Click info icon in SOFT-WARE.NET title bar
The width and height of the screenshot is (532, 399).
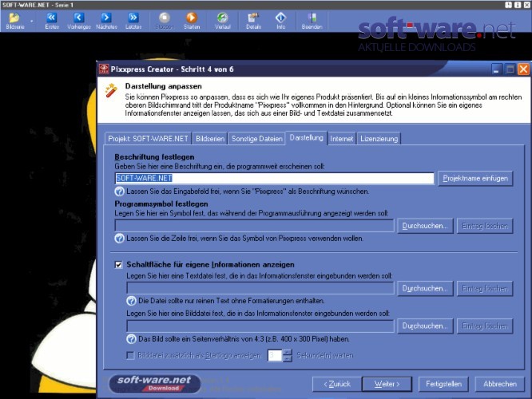pos(517,5)
